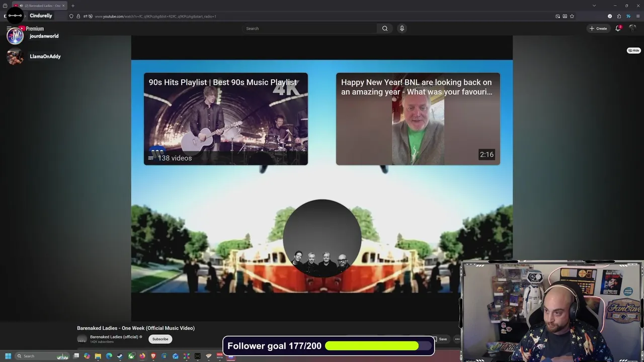
Task: Click the video title One Week (Official Music Video)
Action: 136,328
